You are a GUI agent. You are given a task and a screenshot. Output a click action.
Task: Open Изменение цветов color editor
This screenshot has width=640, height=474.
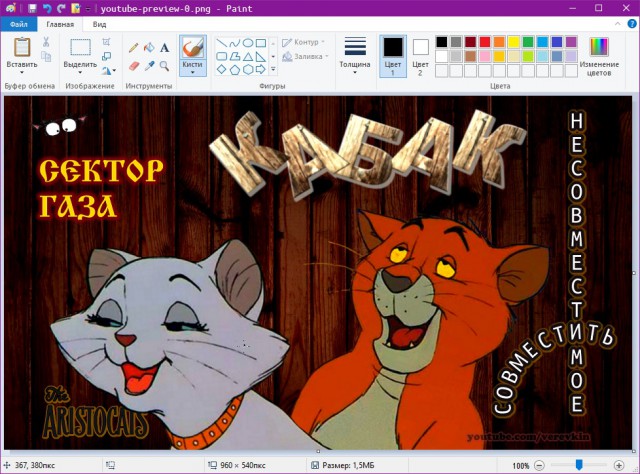[599, 56]
